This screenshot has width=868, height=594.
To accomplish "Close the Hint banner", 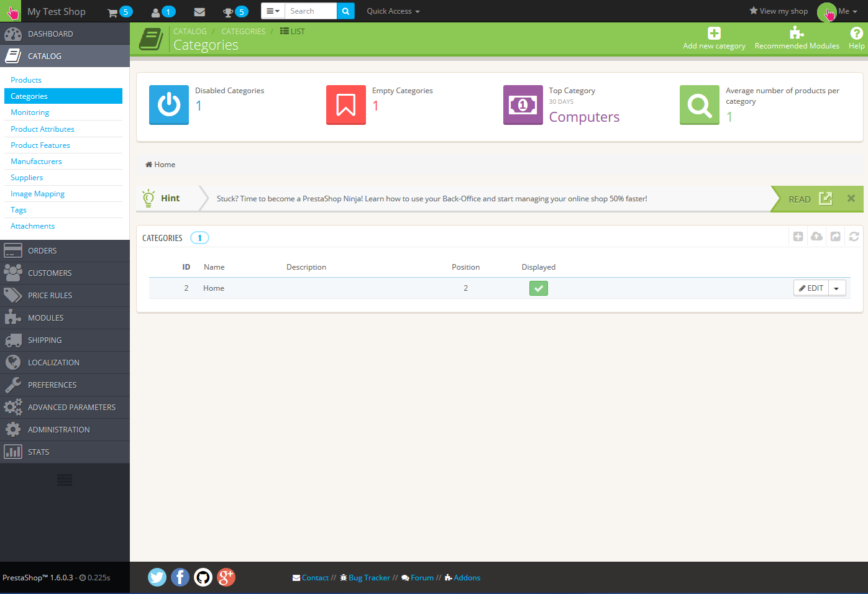I will [x=851, y=198].
